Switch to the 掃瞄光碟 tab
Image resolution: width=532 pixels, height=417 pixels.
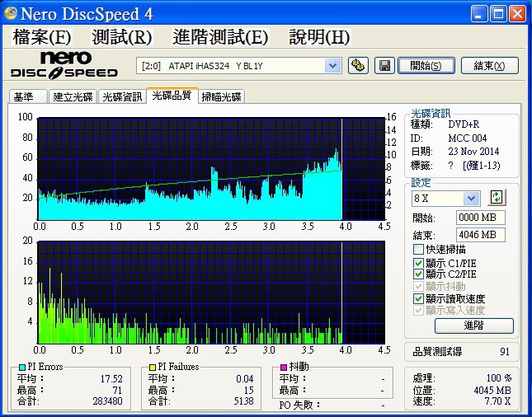coord(221,96)
